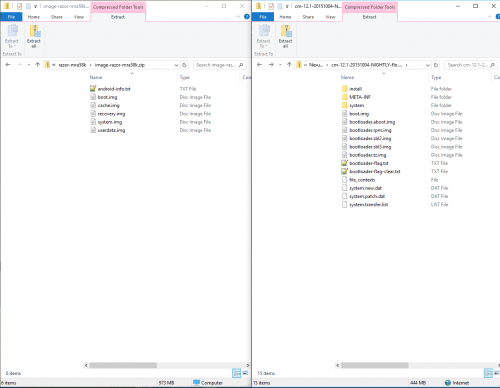
Task: Refresh the left window's address bar
Action: pos(184,65)
